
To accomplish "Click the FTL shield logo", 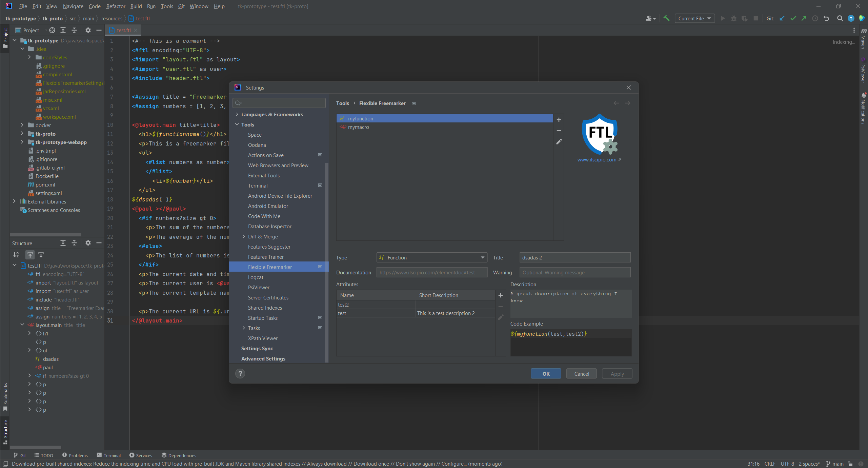I will (x=600, y=134).
